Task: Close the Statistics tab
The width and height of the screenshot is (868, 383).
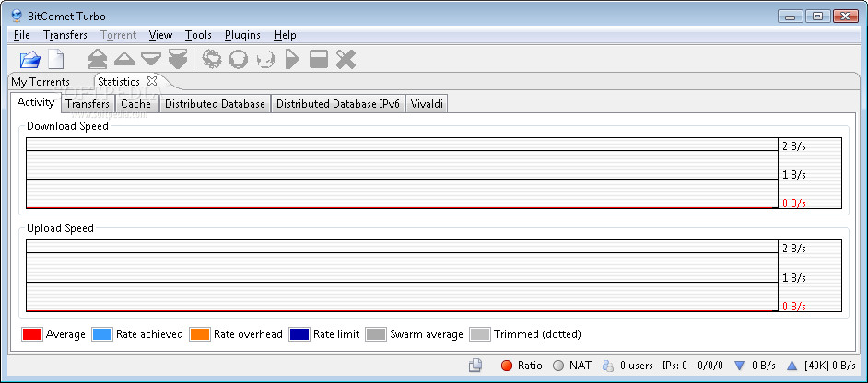Action: point(152,81)
